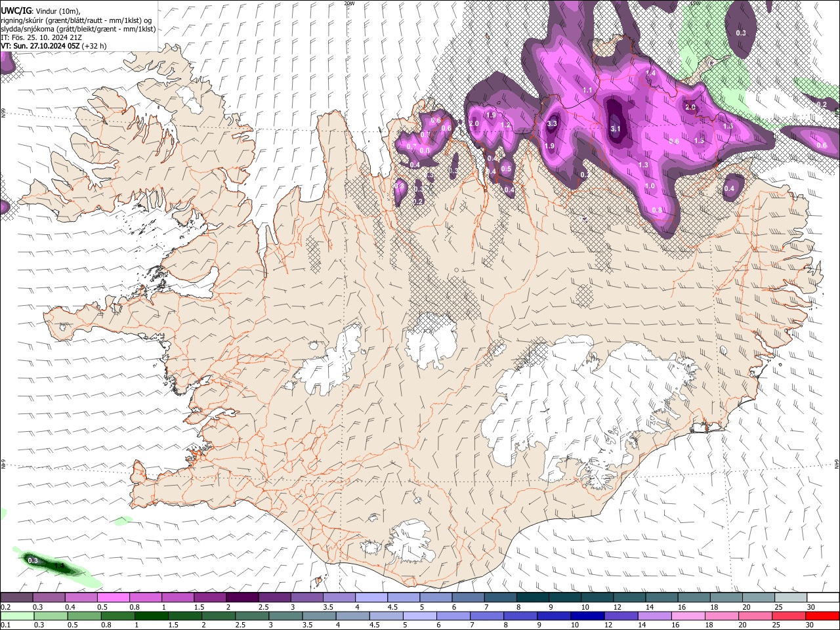Click the dark green 1 swatch in the bottom rain legend
This screenshot has height=630, width=840.
(151, 616)
